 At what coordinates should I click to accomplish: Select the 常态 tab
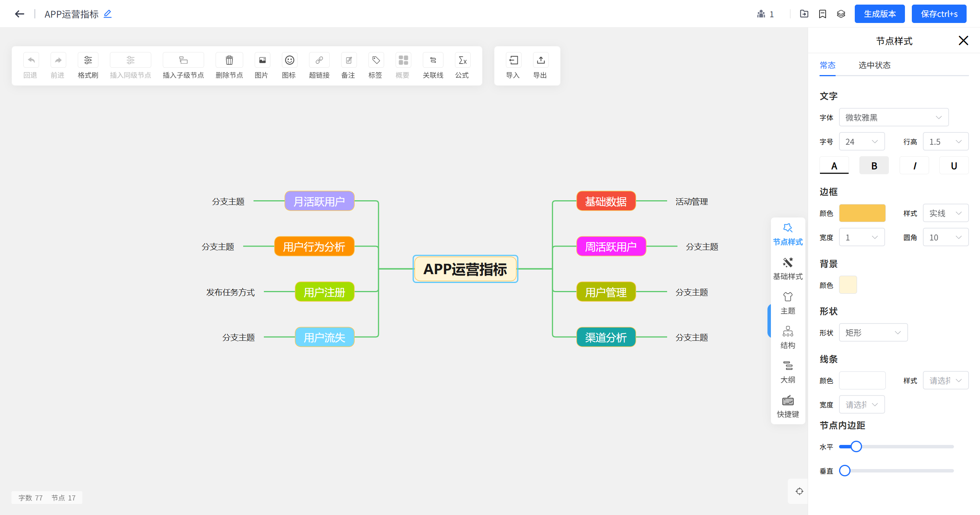[827, 65]
